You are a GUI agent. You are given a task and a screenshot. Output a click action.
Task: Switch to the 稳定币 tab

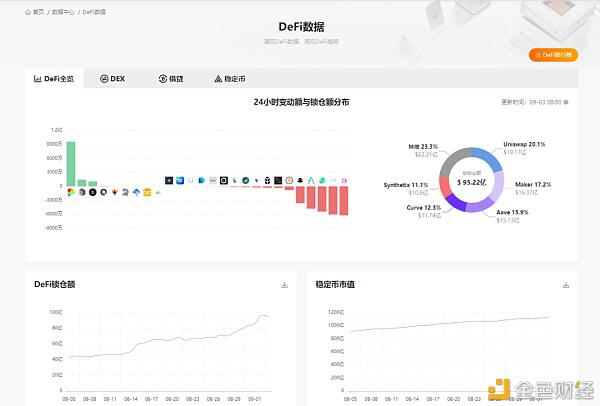pos(230,79)
